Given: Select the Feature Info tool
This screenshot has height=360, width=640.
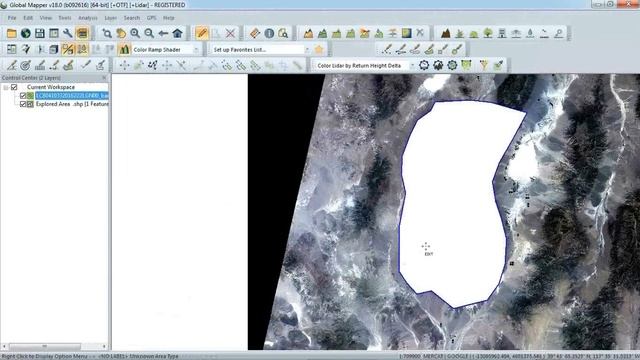Looking at the screenshot, I should pyautogui.click(x=269, y=33).
